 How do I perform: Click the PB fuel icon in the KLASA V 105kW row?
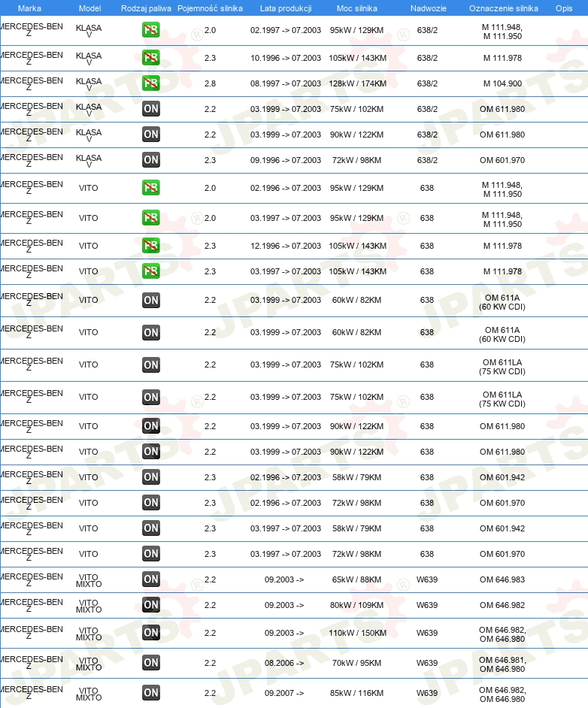pos(151,58)
